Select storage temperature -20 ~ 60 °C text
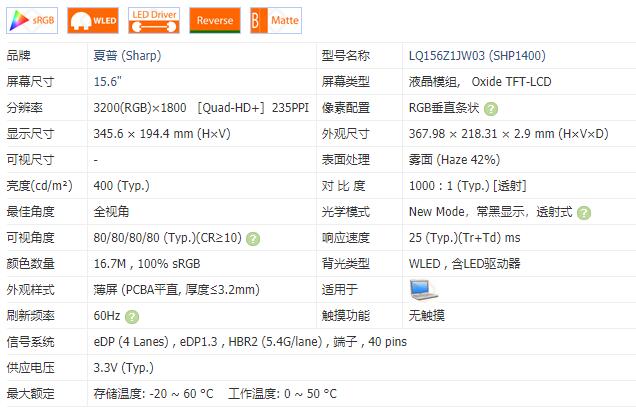The height and width of the screenshot is (409, 636). pos(153,393)
